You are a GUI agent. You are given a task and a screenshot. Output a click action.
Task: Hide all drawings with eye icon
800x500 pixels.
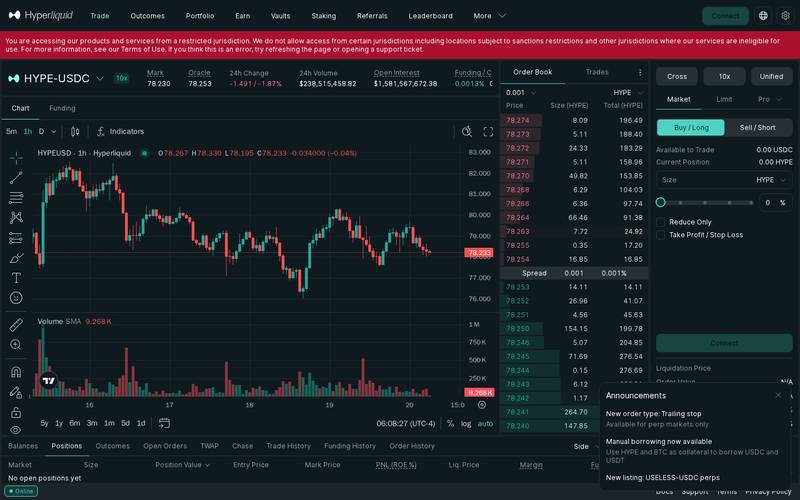tap(16, 430)
